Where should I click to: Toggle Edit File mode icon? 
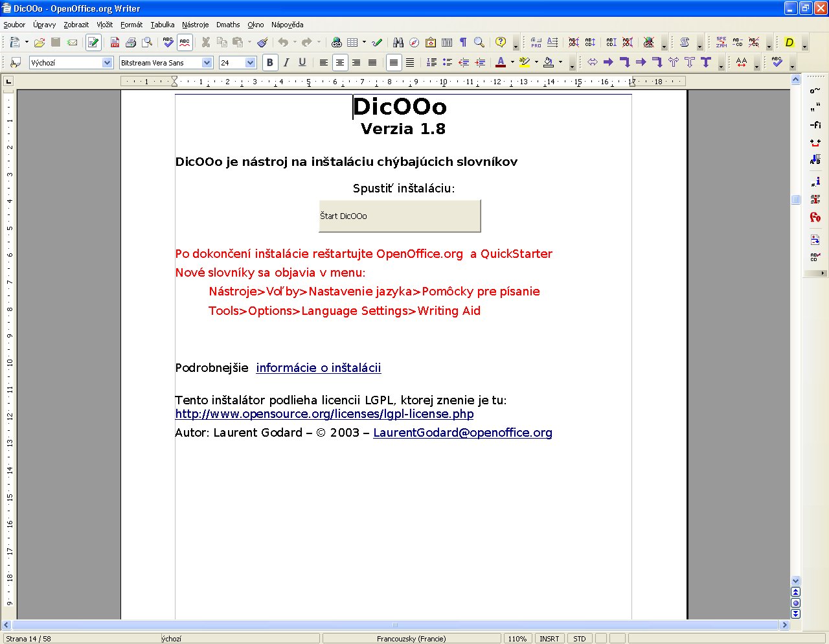(93, 42)
